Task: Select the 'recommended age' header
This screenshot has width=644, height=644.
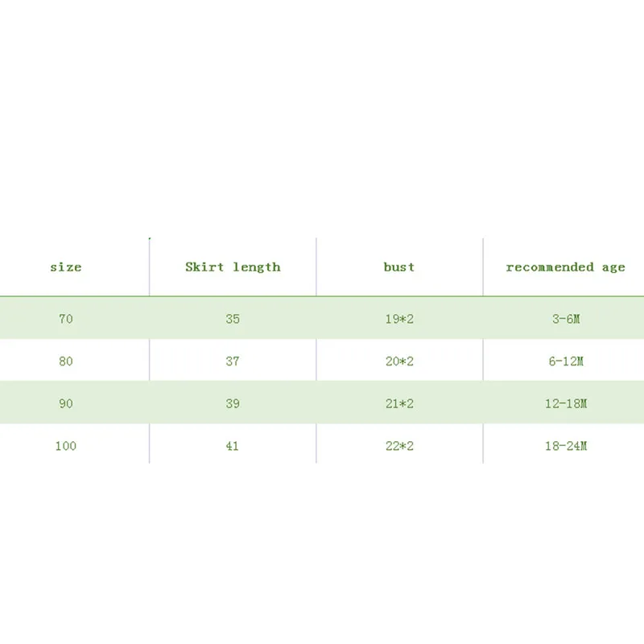Action: click(x=565, y=267)
